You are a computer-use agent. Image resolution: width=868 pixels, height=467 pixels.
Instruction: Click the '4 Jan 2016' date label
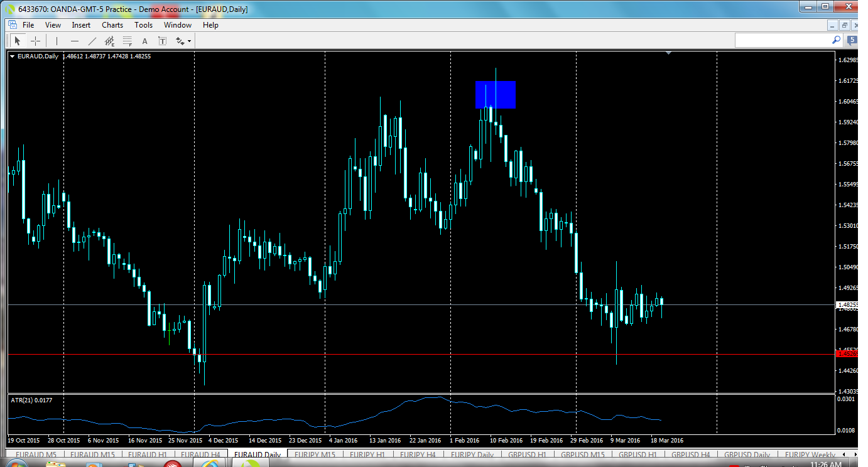coord(343,440)
